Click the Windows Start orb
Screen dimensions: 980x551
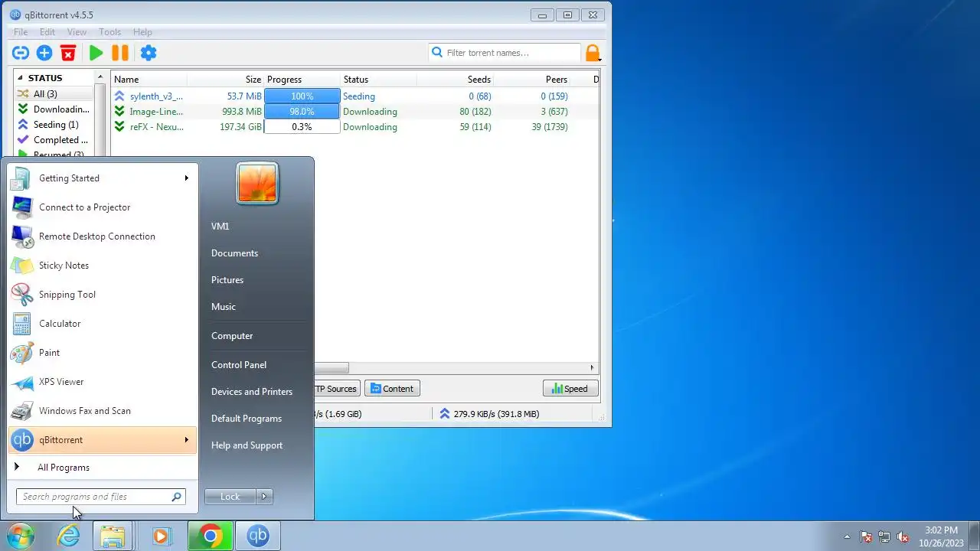tap(20, 536)
